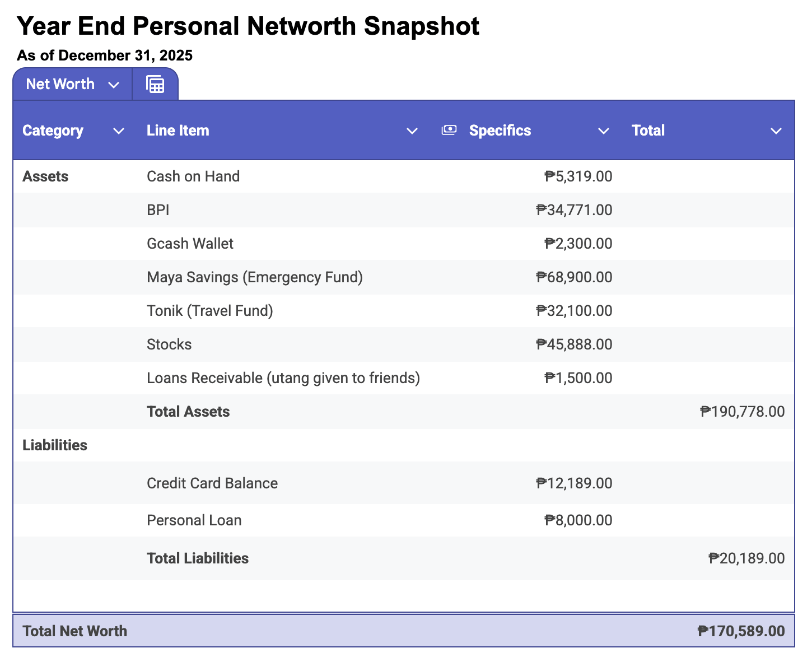The height and width of the screenshot is (662, 812).
Task: Select the Cash on Hand cell
Action: coord(193,176)
